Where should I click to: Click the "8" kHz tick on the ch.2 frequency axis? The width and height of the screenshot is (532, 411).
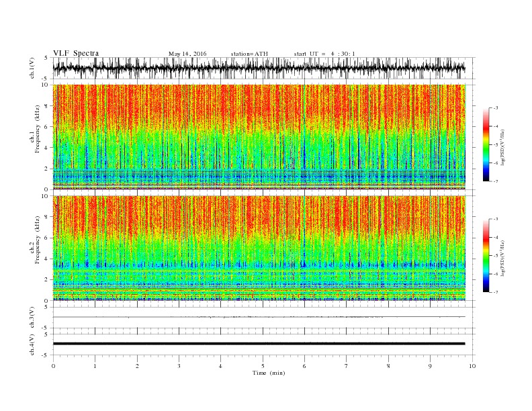click(47, 217)
